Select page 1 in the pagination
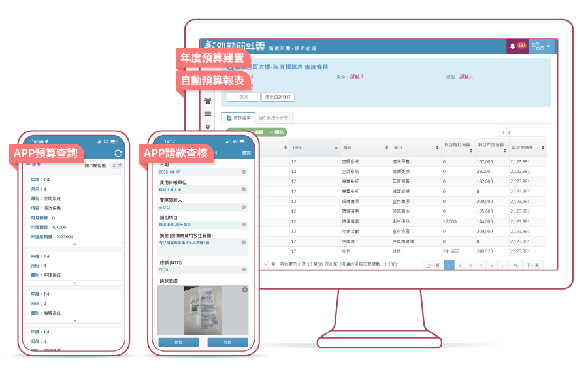This screenshot has width=588, height=372. pos(449,265)
